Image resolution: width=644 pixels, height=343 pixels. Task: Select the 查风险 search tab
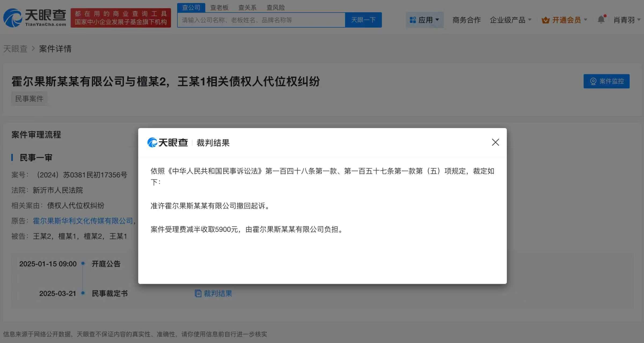pos(276,8)
